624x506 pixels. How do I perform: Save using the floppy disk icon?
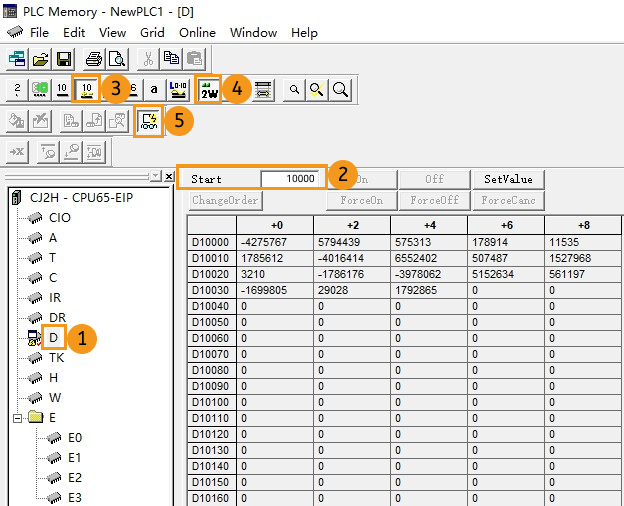pyautogui.click(x=64, y=59)
